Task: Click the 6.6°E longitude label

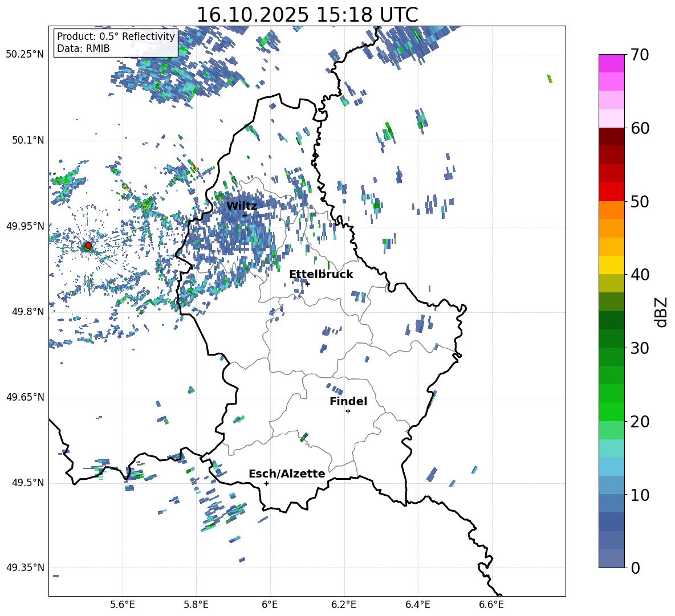Action: click(x=491, y=605)
